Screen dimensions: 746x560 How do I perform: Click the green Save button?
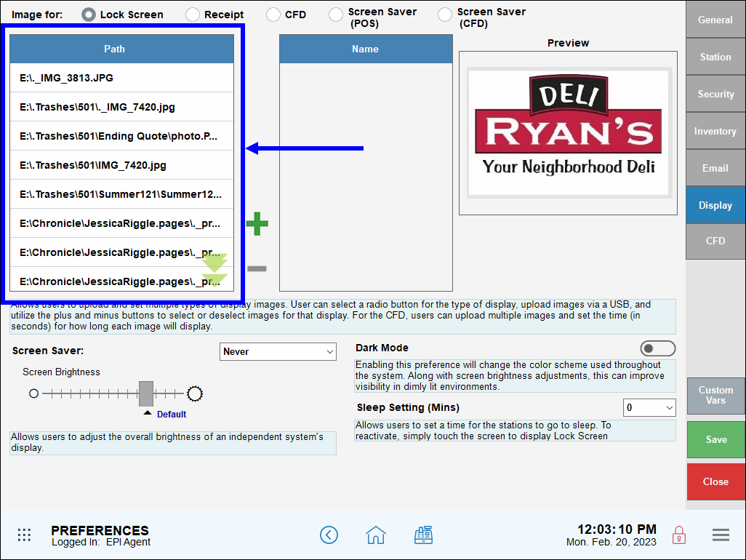(x=715, y=439)
